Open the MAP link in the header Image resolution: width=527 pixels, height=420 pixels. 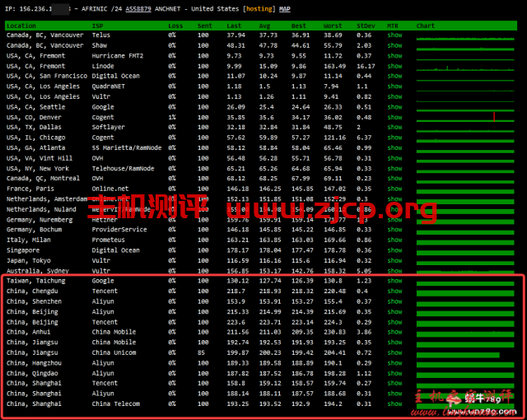click(284, 9)
